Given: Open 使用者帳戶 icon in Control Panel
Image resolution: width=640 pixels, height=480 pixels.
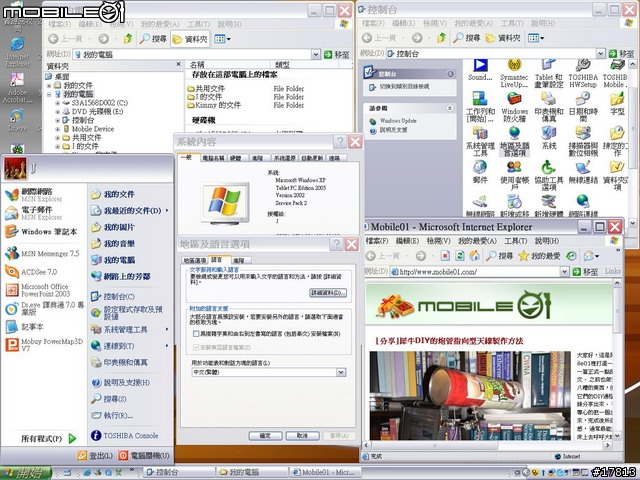Looking at the screenshot, I should (x=514, y=176).
